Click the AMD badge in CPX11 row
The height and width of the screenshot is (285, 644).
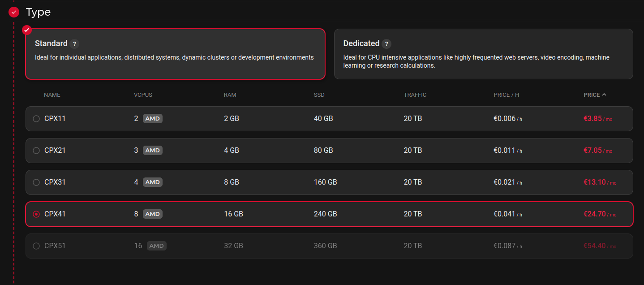tap(152, 119)
